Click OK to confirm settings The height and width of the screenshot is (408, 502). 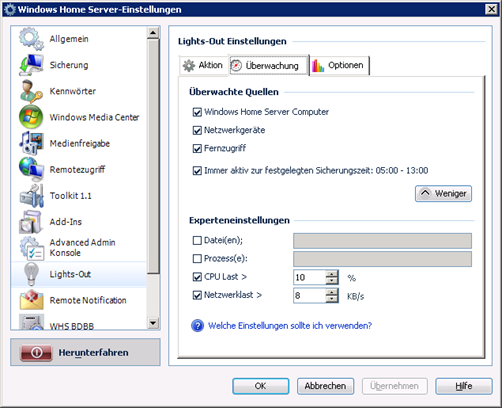(261, 386)
